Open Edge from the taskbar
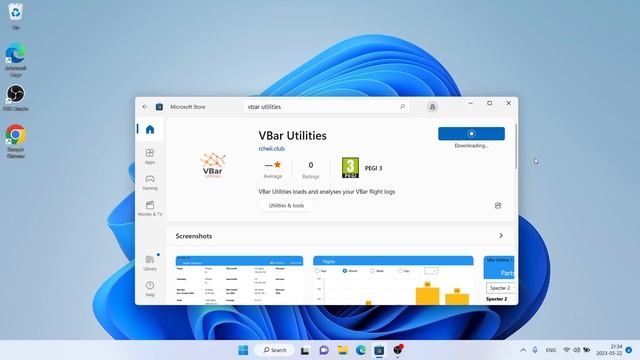The width and height of the screenshot is (640, 360). coord(361,350)
